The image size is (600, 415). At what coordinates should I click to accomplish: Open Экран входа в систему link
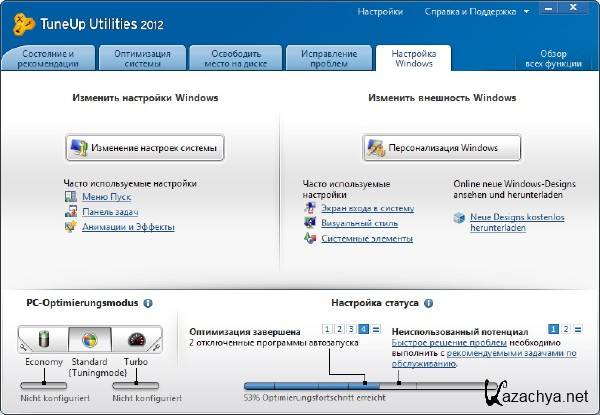click(367, 209)
